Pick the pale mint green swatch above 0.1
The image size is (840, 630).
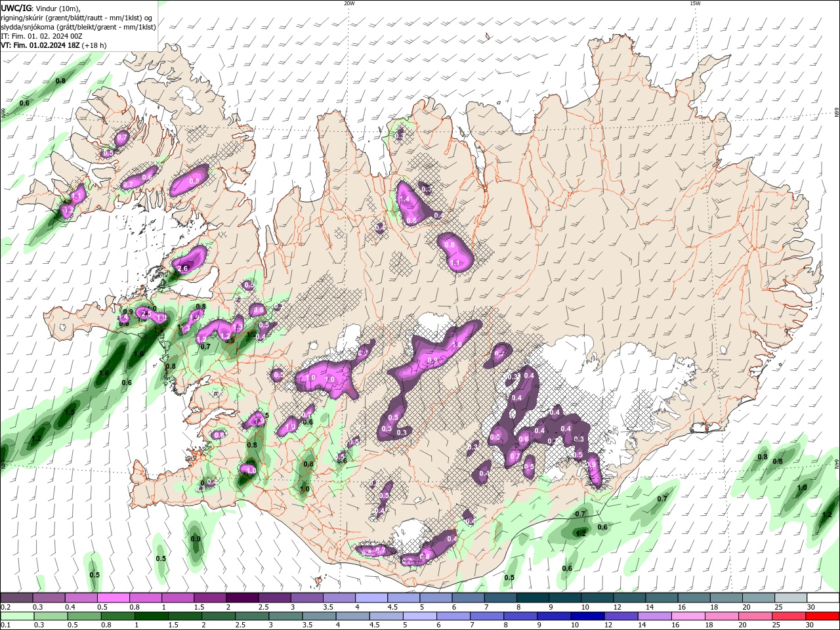(x=16, y=616)
